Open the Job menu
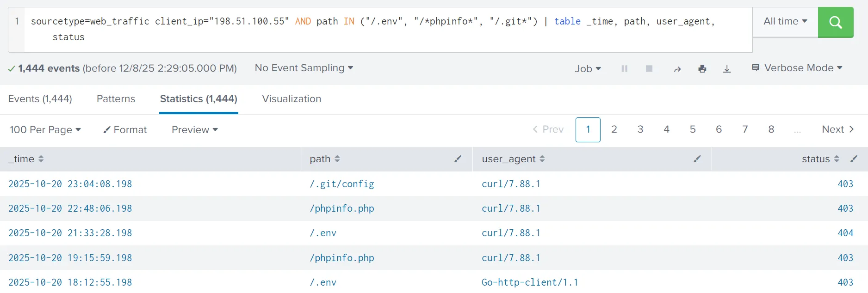This screenshot has width=868, height=293. pos(588,69)
